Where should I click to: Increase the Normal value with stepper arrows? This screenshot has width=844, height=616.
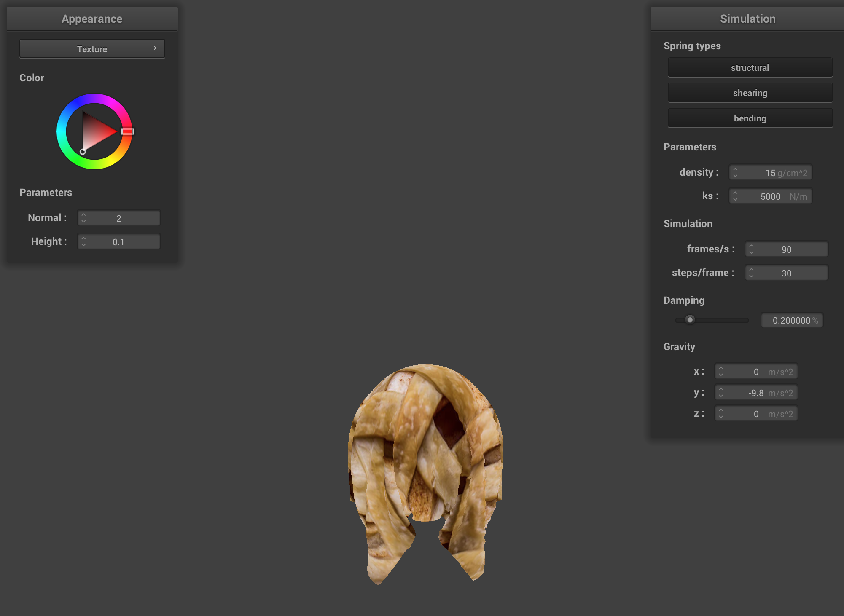click(83, 215)
